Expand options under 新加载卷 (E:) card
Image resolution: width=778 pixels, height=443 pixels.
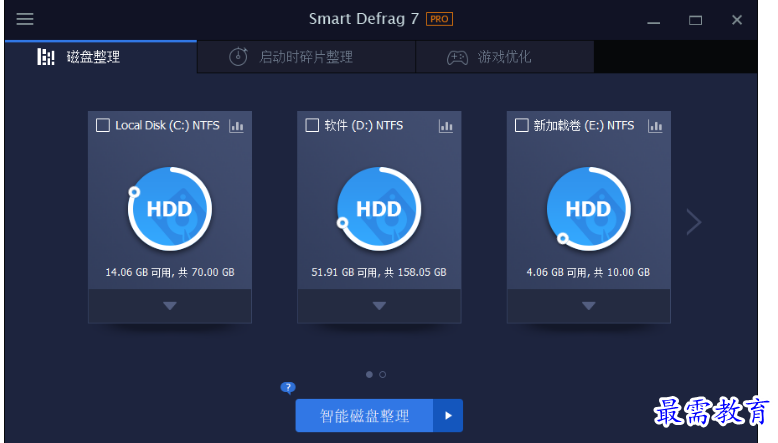pyautogui.click(x=588, y=306)
